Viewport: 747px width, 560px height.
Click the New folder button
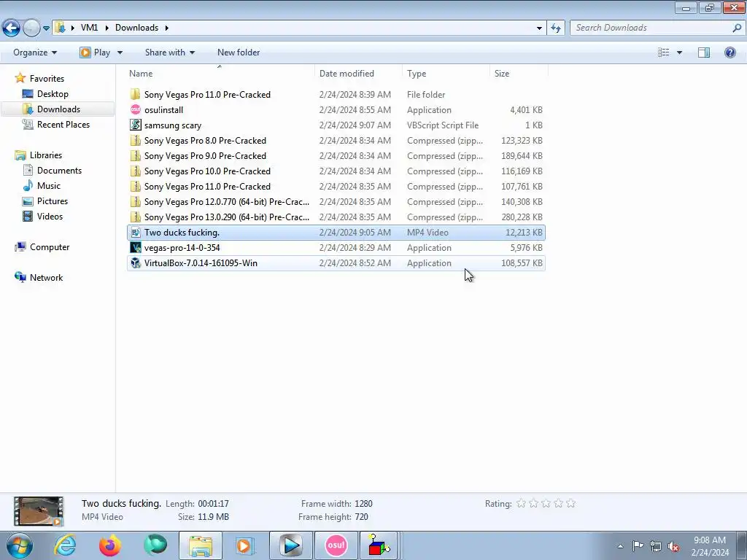click(x=239, y=52)
